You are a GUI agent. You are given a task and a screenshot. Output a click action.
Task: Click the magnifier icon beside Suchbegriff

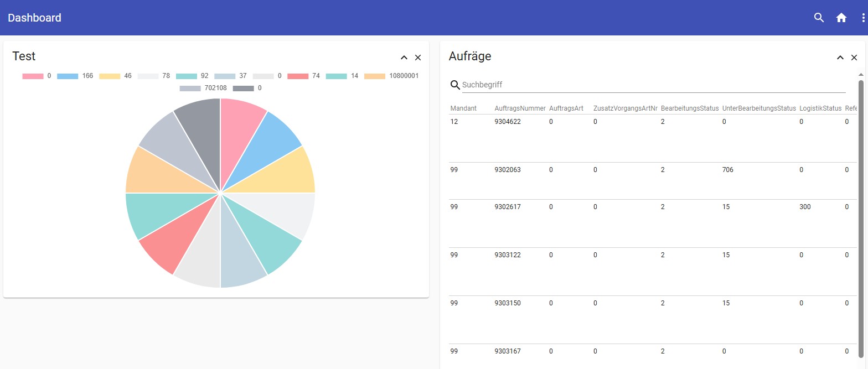tap(455, 85)
